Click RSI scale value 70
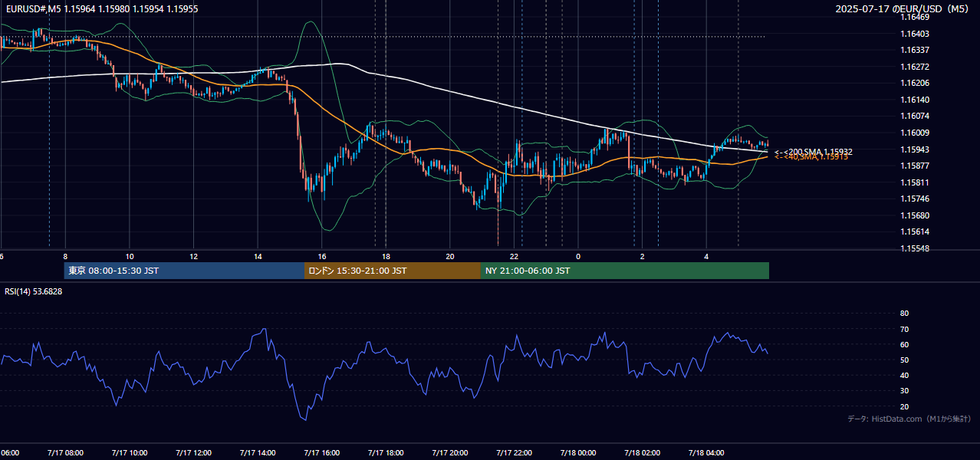The height and width of the screenshot is (460, 980). click(x=904, y=329)
